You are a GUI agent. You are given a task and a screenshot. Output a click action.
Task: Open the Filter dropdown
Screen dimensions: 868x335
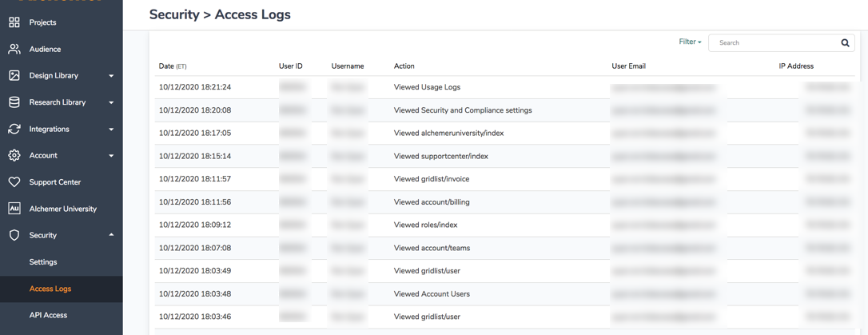[x=690, y=42]
